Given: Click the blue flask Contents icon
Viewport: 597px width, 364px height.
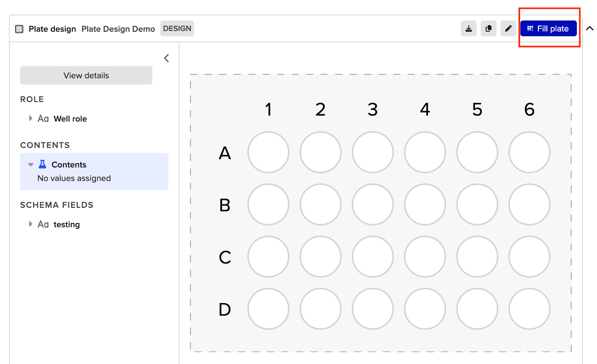Looking at the screenshot, I should [x=43, y=164].
